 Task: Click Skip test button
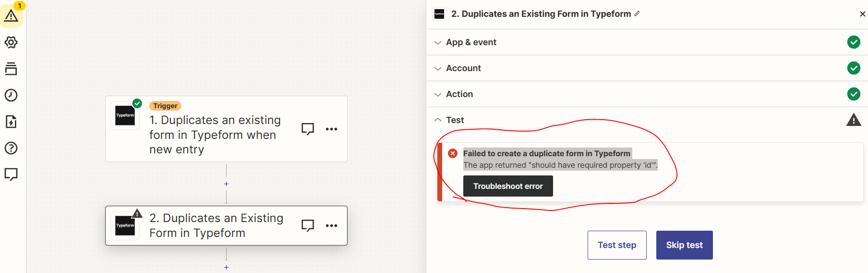coord(684,245)
